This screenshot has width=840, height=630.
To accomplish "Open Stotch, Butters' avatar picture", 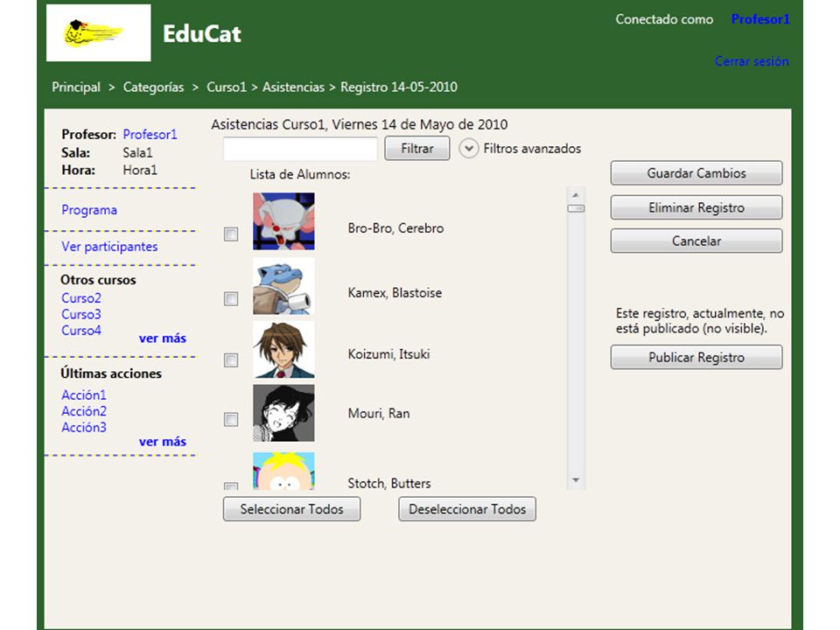I will click(283, 471).
